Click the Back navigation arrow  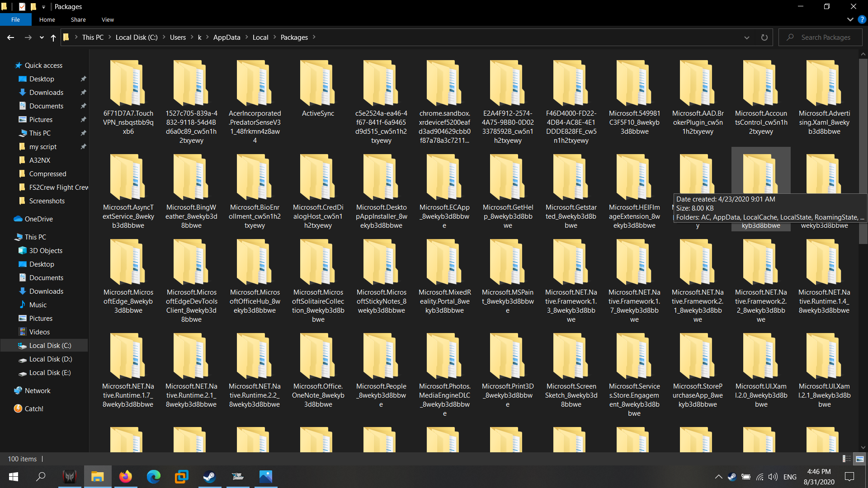pyautogui.click(x=10, y=38)
